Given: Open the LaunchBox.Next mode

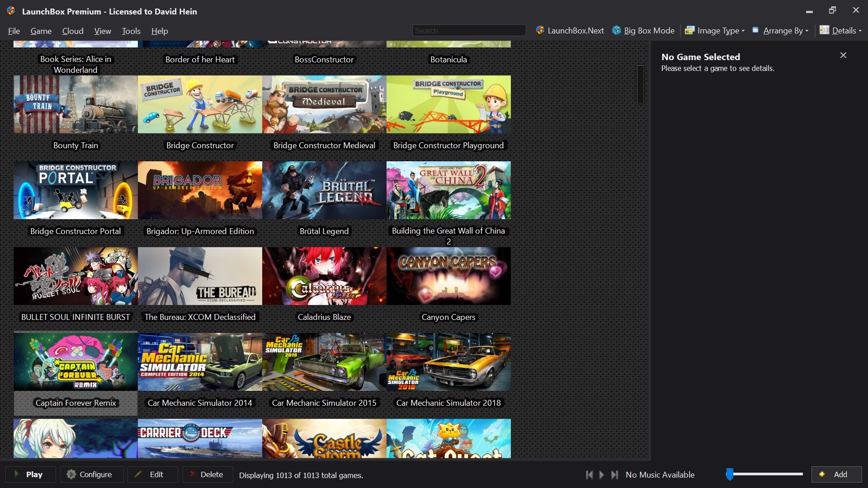Looking at the screenshot, I should [570, 31].
